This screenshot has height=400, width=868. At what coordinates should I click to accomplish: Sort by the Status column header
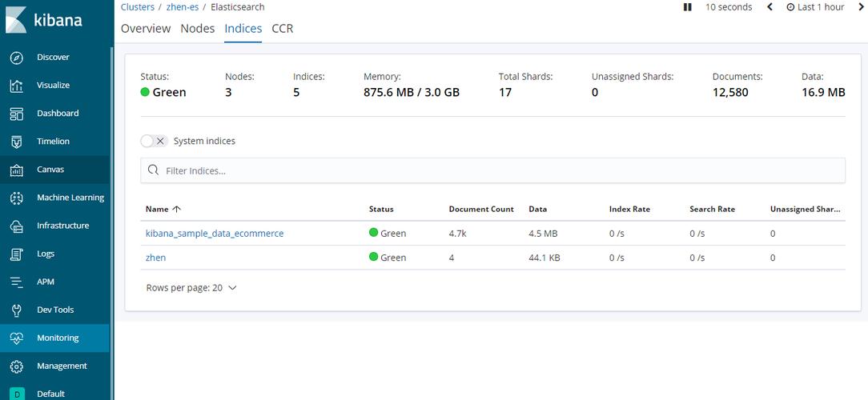point(381,209)
